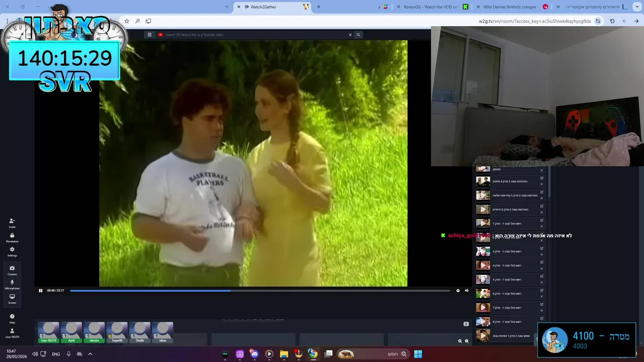Edit playlist item עונה 2 פרק 4

[x=542, y=178]
